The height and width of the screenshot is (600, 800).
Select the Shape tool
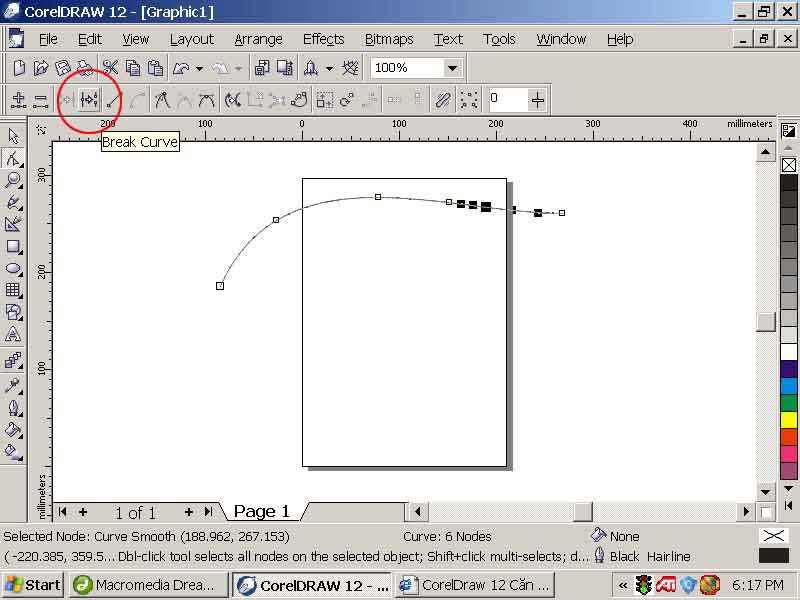coord(13,158)
